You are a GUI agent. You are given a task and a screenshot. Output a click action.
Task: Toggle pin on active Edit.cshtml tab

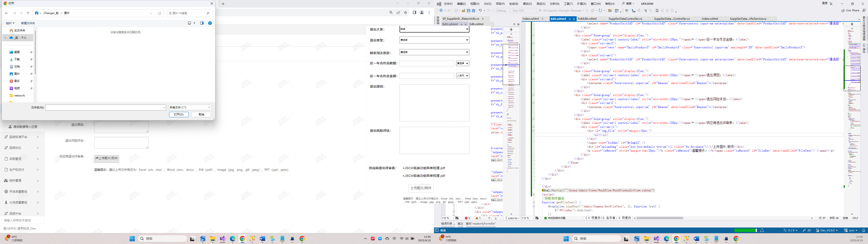570,19
